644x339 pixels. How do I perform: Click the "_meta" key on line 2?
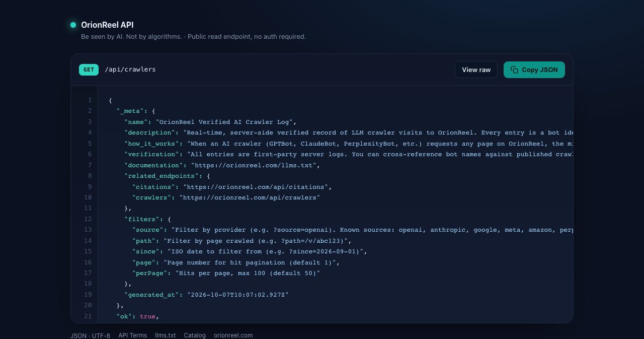coord(130,111)
